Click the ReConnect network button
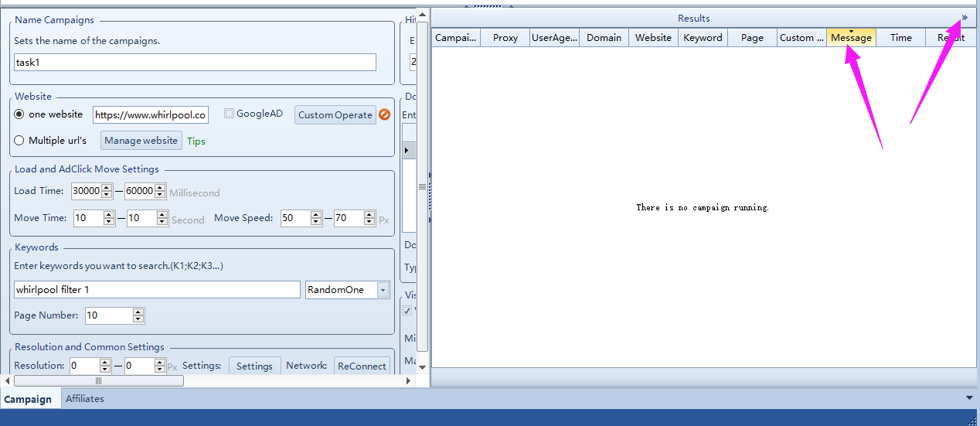Image resolution: width=980 pixels, height=426 pixels. (362, 366)
